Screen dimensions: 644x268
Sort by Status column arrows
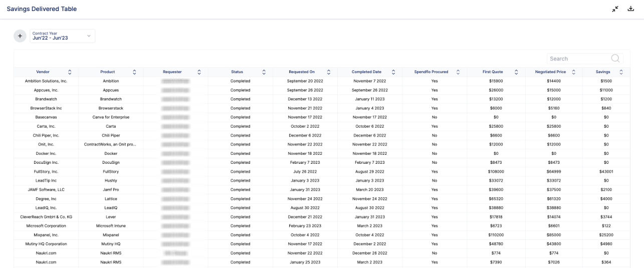pos(264,72)
